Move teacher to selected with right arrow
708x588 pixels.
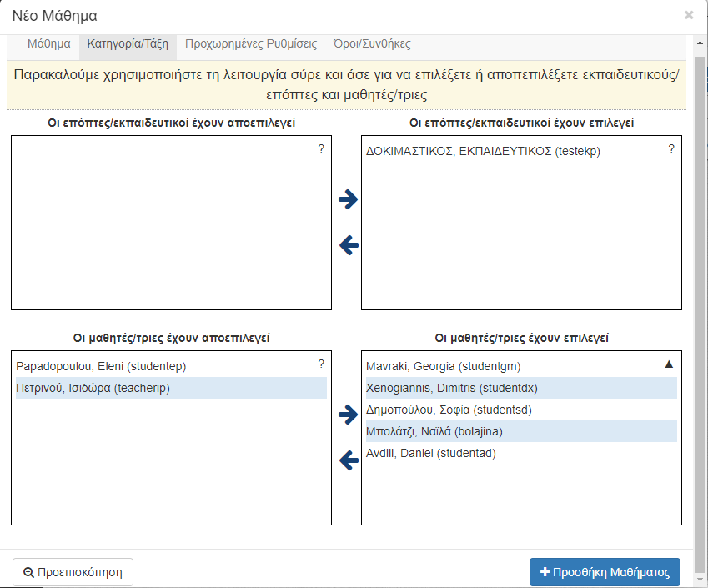click(x=348, y=199)
